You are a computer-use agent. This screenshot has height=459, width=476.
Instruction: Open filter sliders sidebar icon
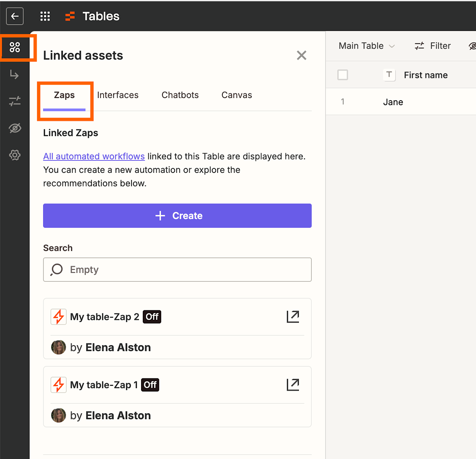point(15,101)
